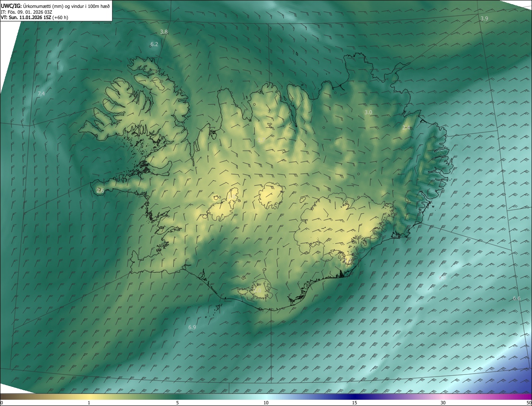This screenshot has width=532, height=406.
Task: Click the 'IT: Fös. 09. 01. 2026 03Z' line
Action: (x=26, y=12)
